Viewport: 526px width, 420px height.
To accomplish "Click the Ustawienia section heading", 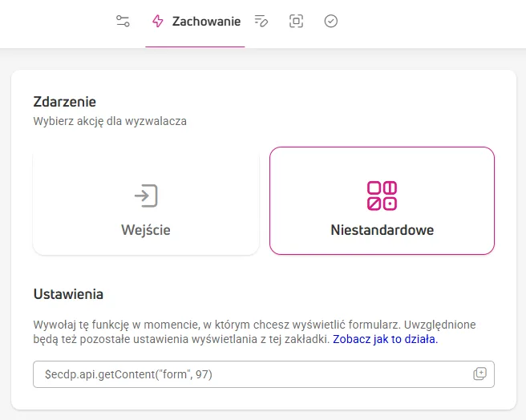I will pyautogui.click(x=68, y=294).
